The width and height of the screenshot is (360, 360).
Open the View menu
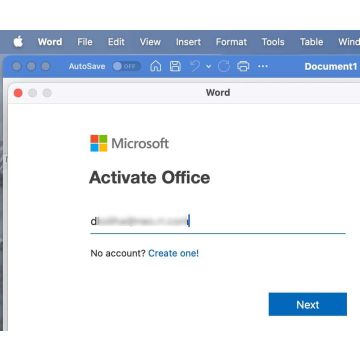pos(150,42)
